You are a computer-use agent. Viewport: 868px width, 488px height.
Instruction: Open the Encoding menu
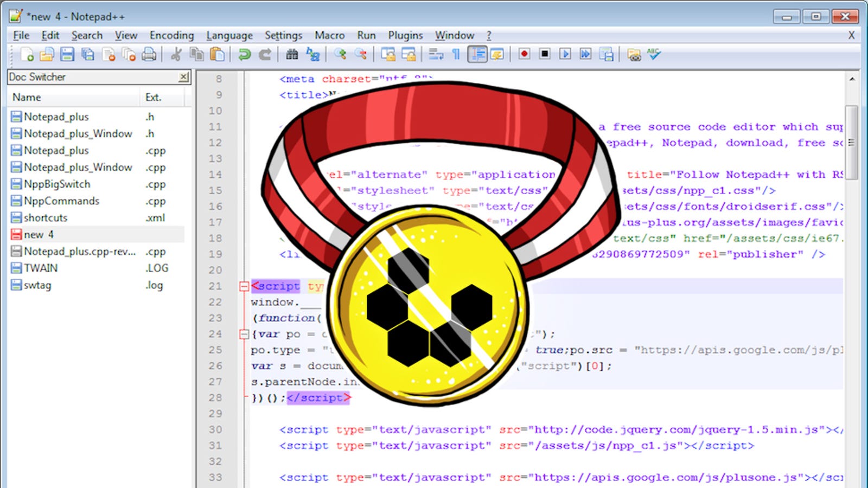(171, 35)
